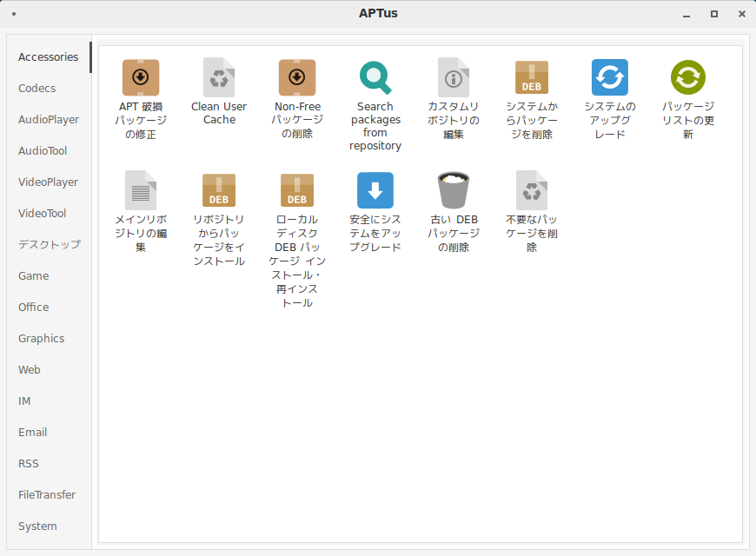Select 不要なパッケージを削除 recycle icon
Viewport: 756px width, 556px height.
tap(531, 190)
